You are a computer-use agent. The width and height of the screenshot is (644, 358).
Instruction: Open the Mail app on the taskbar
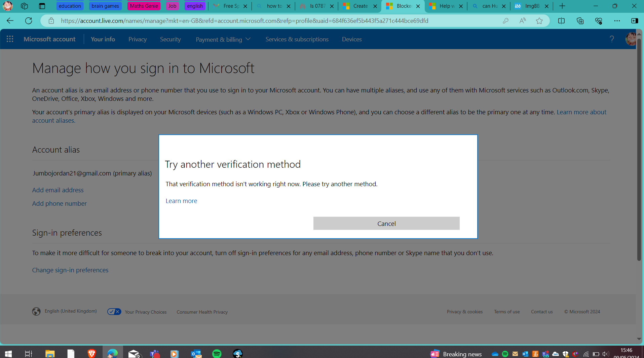(x=134, y=354)
